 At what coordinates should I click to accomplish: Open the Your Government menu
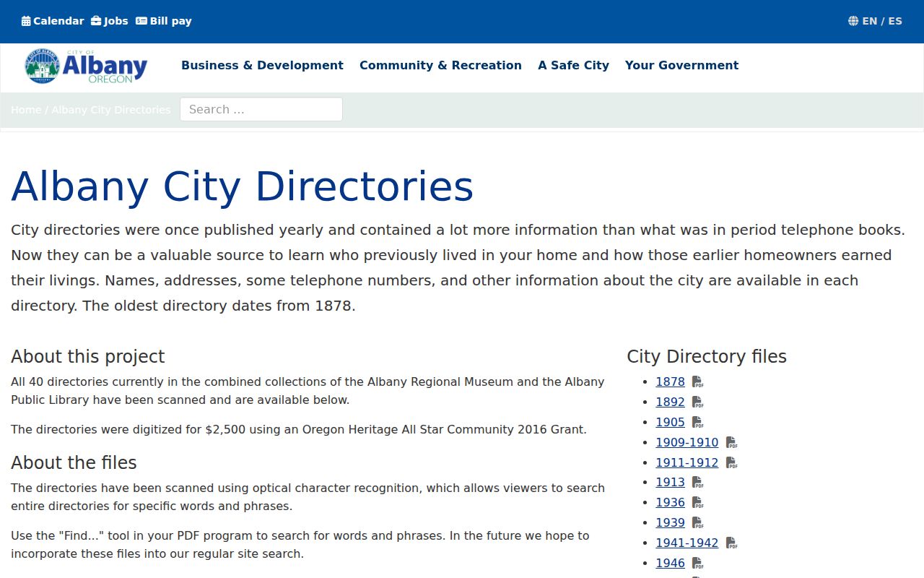681,65
